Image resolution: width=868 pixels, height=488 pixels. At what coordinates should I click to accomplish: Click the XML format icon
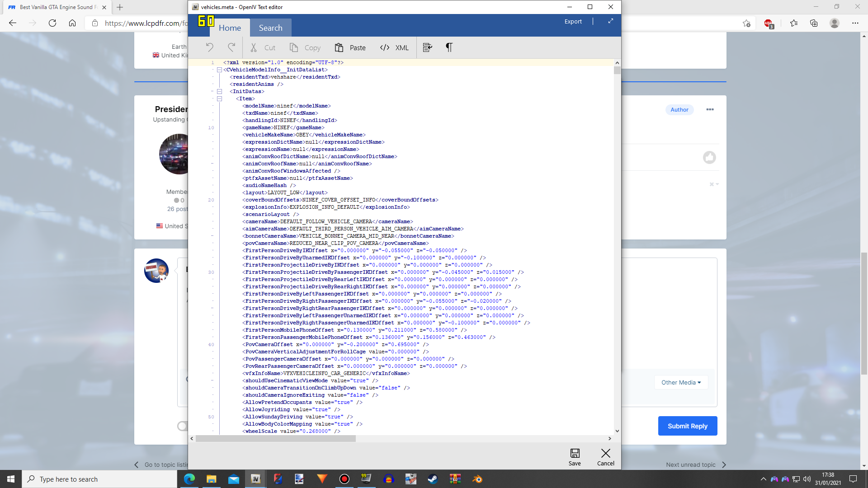pos(385,47)
